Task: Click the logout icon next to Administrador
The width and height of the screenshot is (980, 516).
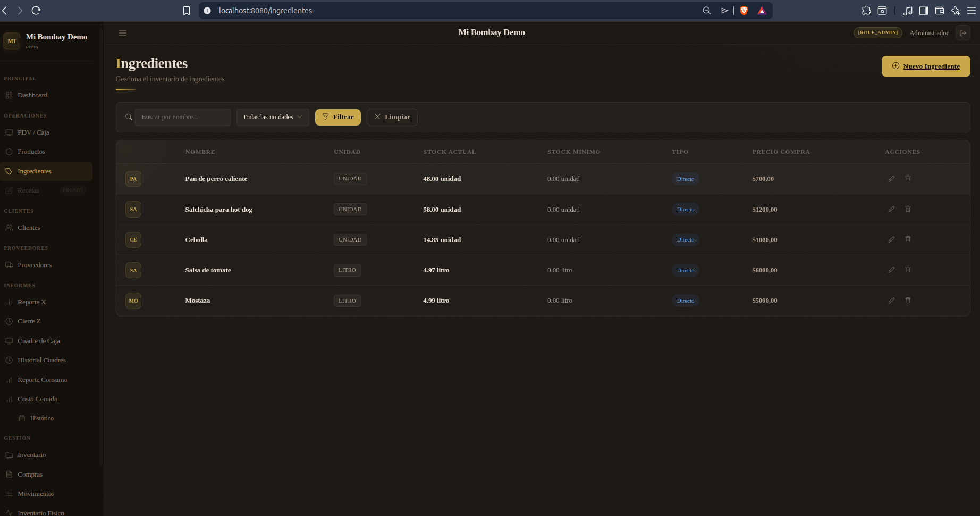Action: (963, 33)
